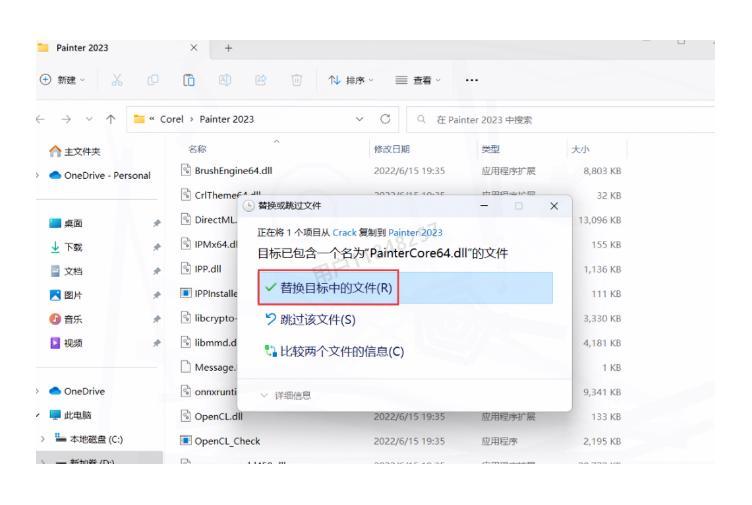The height and width of the screenshot is (505, 752).
Task: Click the IPPInstaller application icon
Action: point(186,293)
